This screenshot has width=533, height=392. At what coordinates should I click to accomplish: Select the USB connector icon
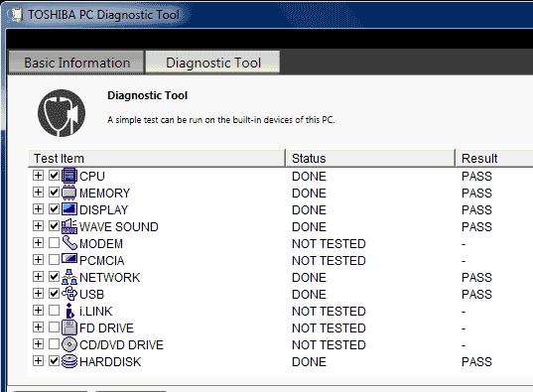pos(69,294)
